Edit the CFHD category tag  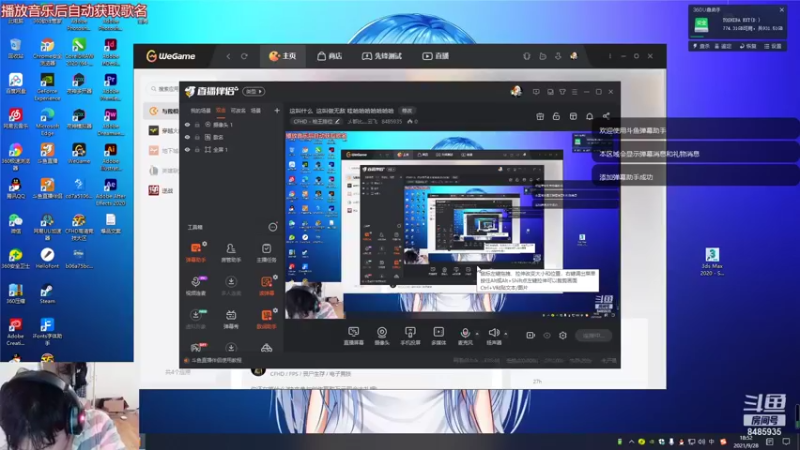point(316,121)
